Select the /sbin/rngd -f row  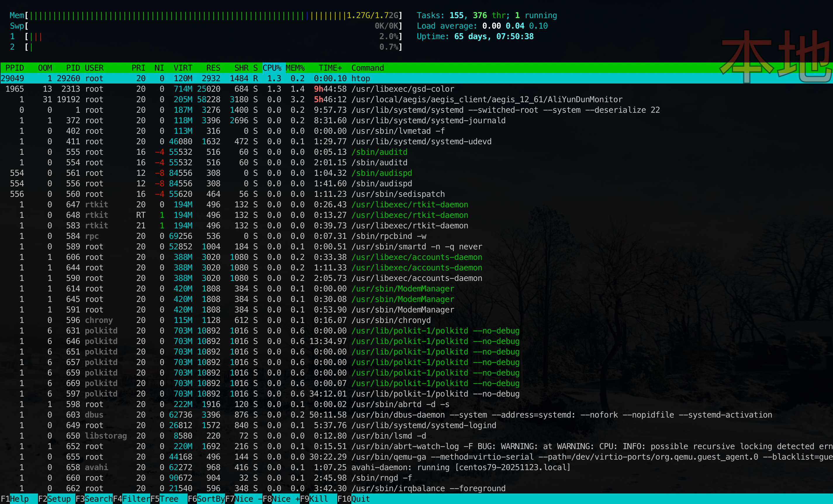point(416,478)
